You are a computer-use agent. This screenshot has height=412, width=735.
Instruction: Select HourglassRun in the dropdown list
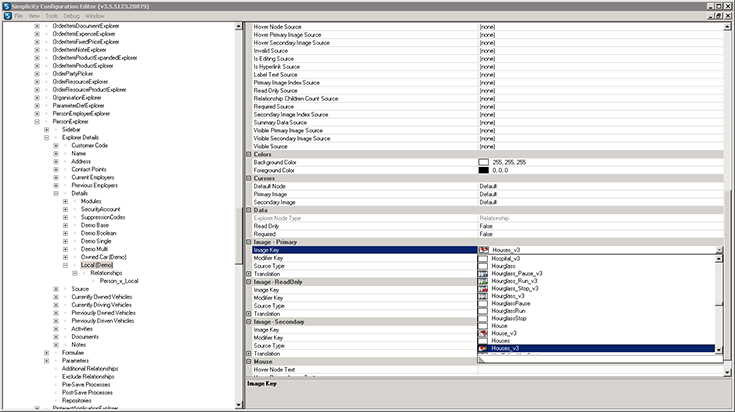tap(508, 311)
